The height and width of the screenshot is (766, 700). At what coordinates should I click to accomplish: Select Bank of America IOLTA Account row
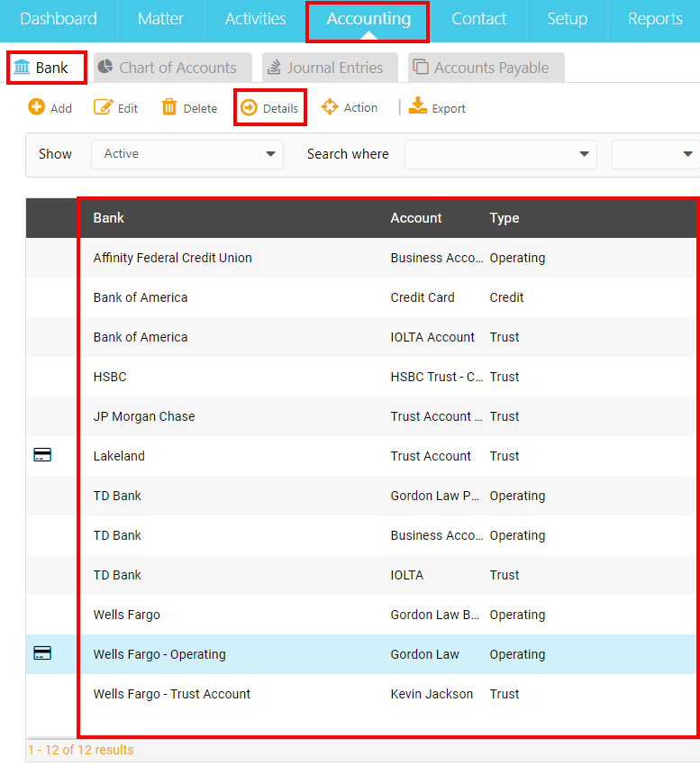click(x=361, y=337)
